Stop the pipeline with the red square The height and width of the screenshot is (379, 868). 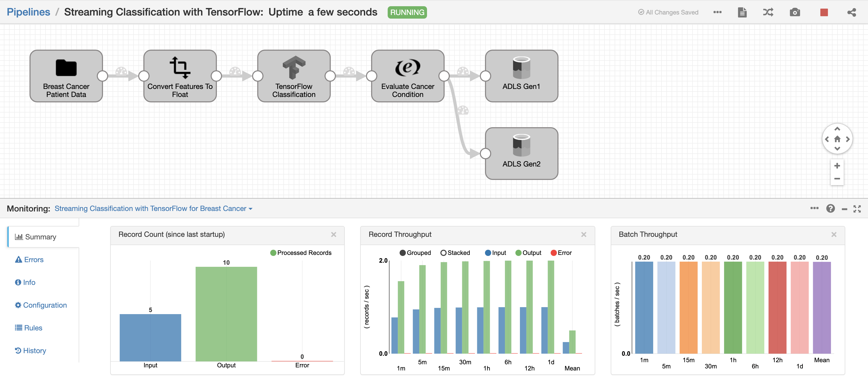(x=824, y=12)
